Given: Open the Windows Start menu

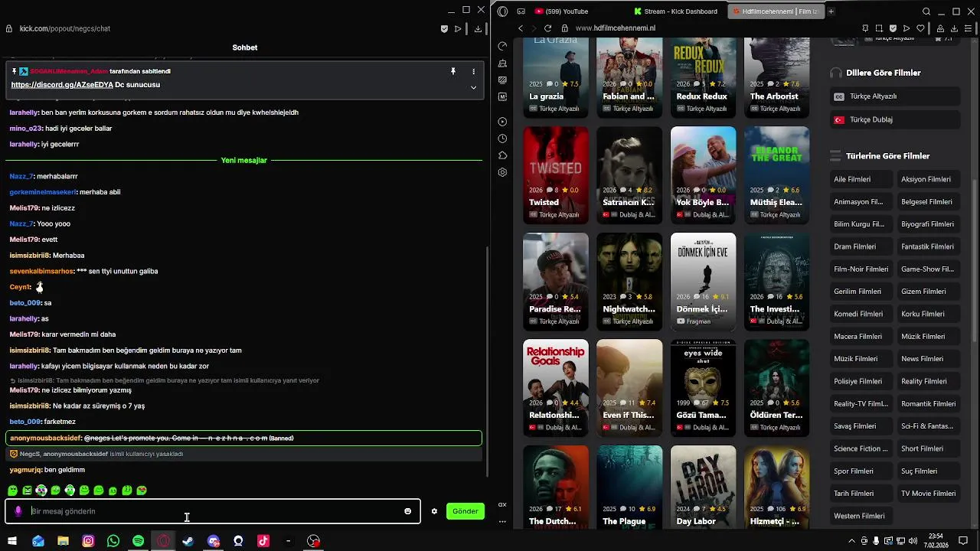Looking at the screenshot, I should coord(12,541).
